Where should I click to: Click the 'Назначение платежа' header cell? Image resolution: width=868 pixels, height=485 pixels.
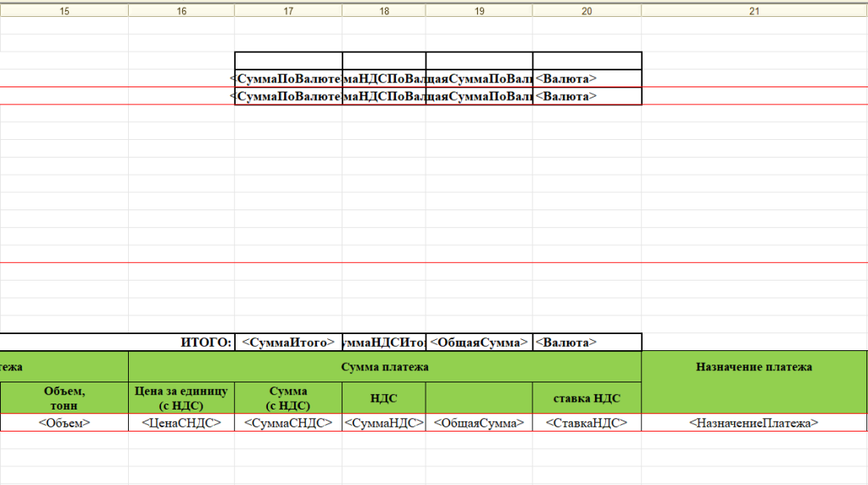pyautogui.click(x=754, y=366)
